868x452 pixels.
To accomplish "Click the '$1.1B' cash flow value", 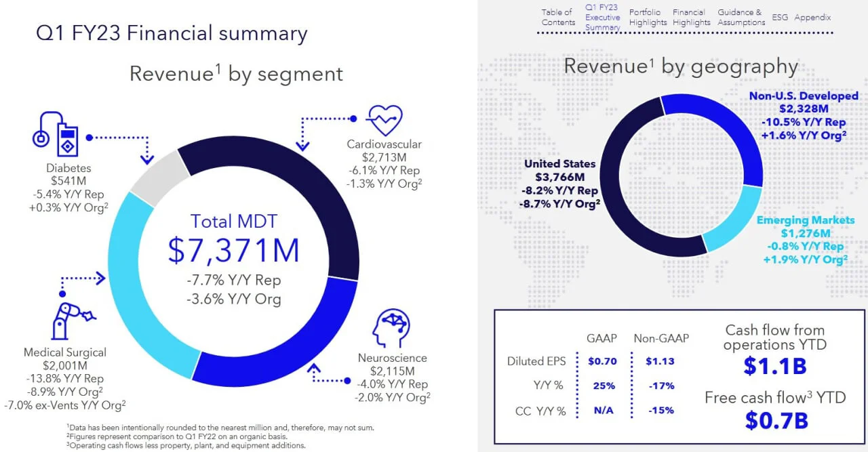I will pos(775,366).
